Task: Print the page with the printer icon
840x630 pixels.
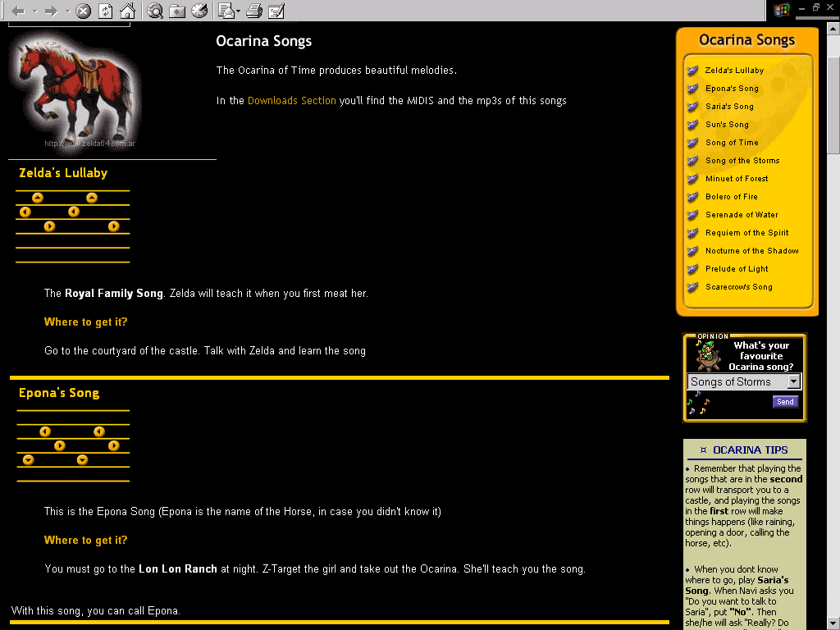Action: [x=254, y=11]
